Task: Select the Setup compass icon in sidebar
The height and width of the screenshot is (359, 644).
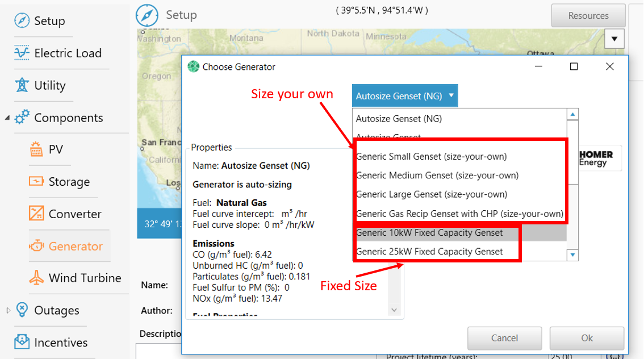Action: pyautogui.click(x=22, y=20)
